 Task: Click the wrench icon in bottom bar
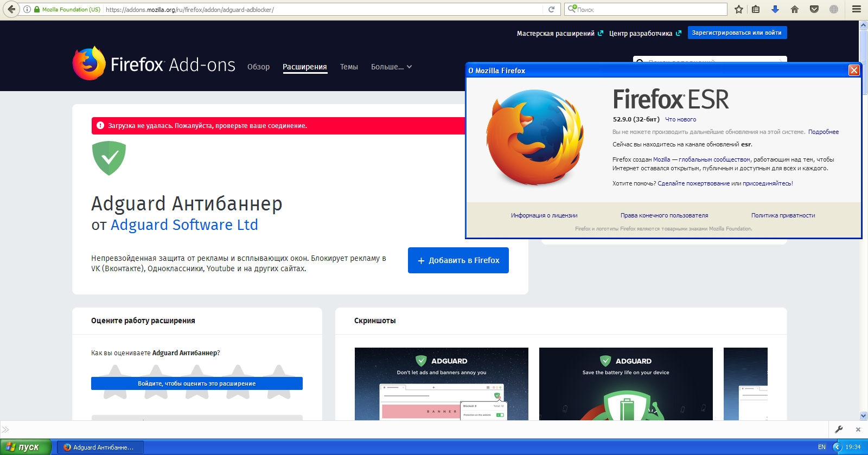(839, 430)
